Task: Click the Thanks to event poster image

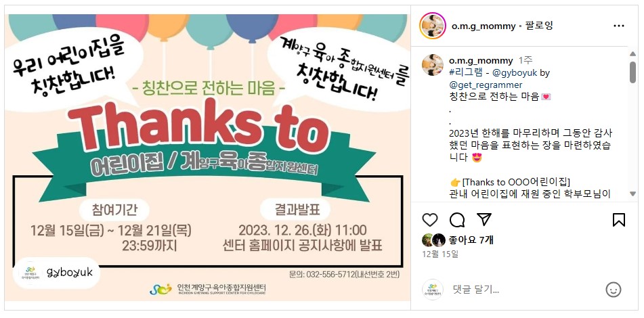Action: click(x=207, y=157)
